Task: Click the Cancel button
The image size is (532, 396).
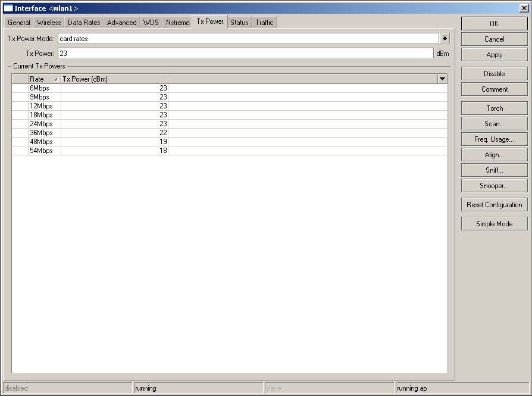Action: [495, 39]
